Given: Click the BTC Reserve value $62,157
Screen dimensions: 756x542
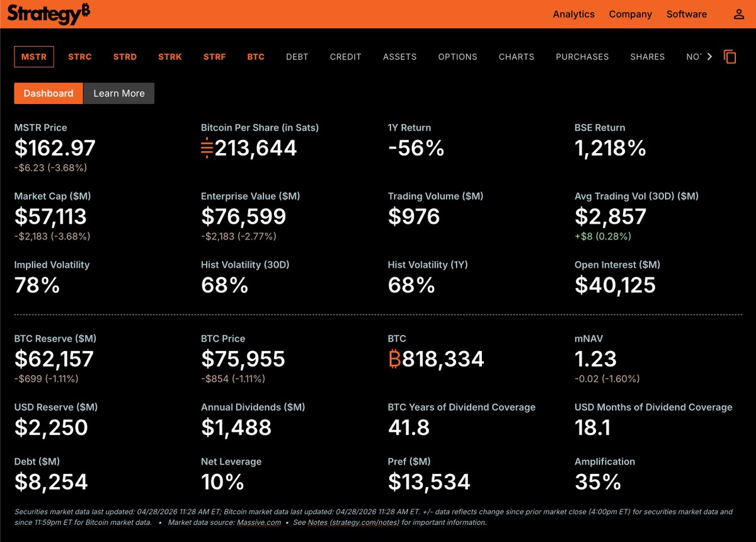Looking at the screenshot, I should [54, 359].
